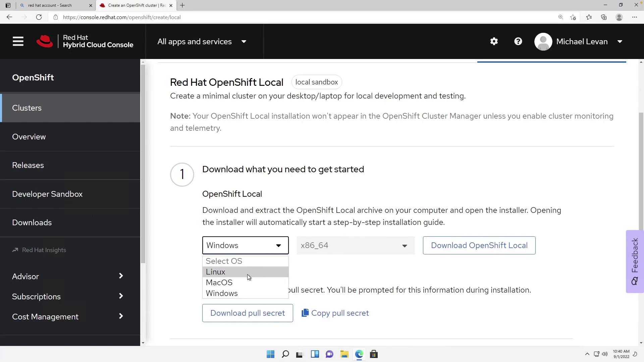Go to Developer Sandbox in sidebar
The image size is (644, 362).
click(x=47, y=194)
